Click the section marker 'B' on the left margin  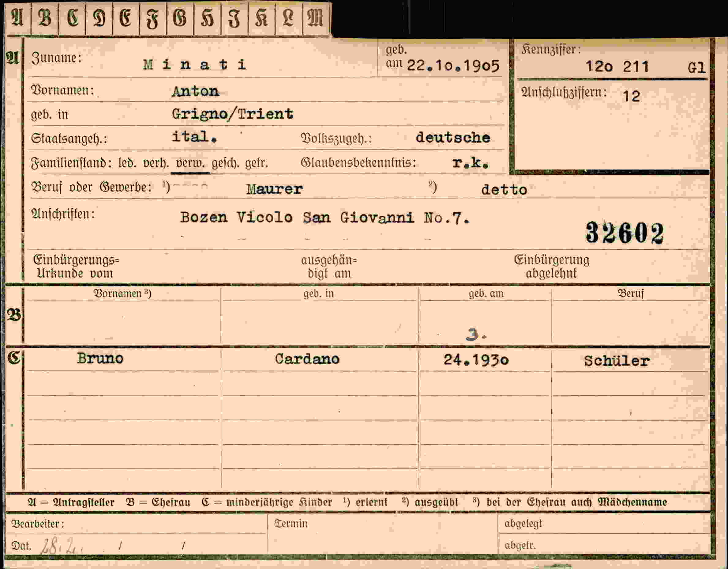coord(14,315)
